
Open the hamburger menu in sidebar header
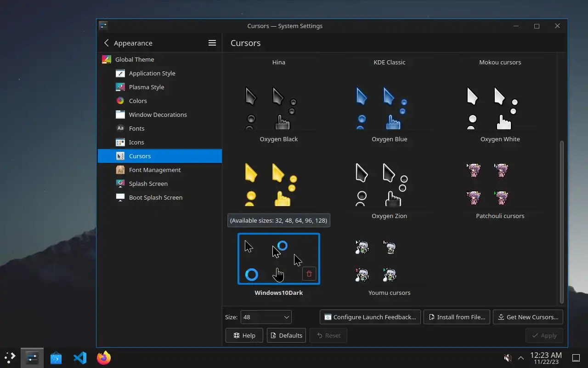coord(212,43)
